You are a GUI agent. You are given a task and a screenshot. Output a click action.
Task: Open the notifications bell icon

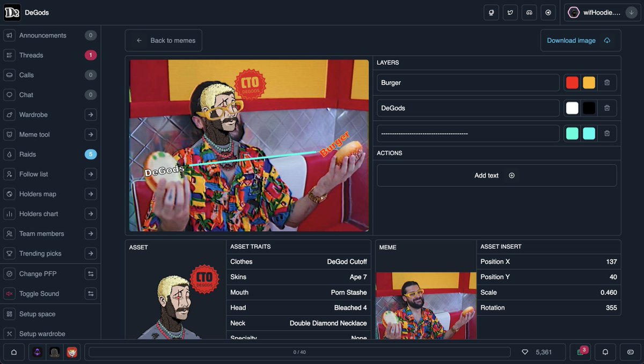coord(605,352)
